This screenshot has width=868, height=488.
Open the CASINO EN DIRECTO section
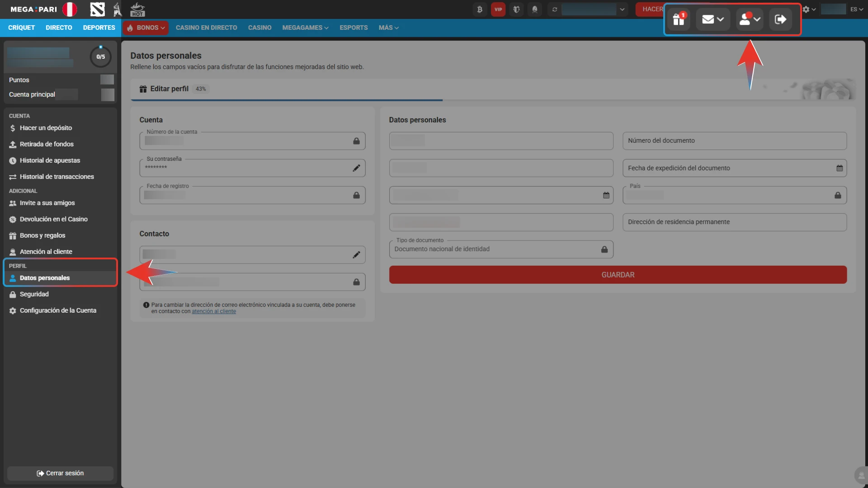coord(206,28)
